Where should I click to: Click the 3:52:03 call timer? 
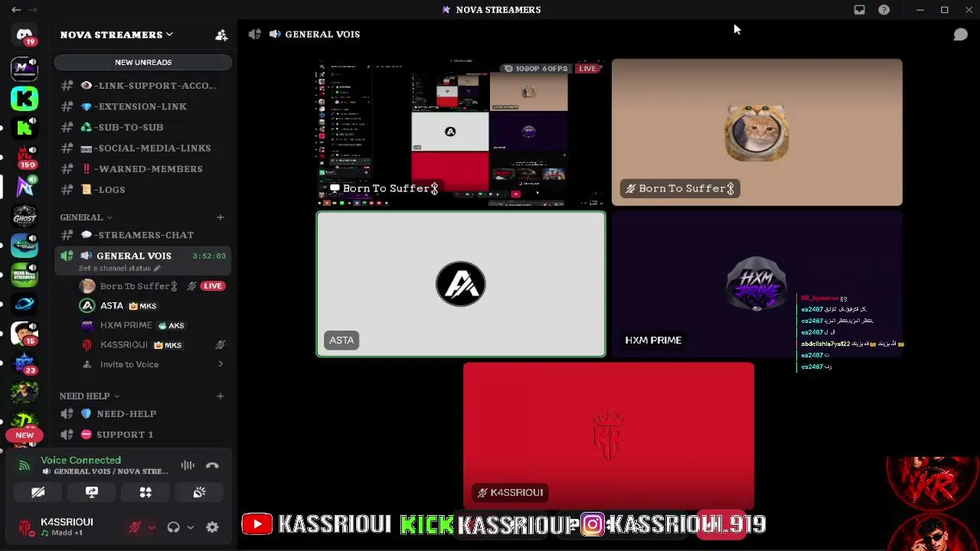point(209,256)
